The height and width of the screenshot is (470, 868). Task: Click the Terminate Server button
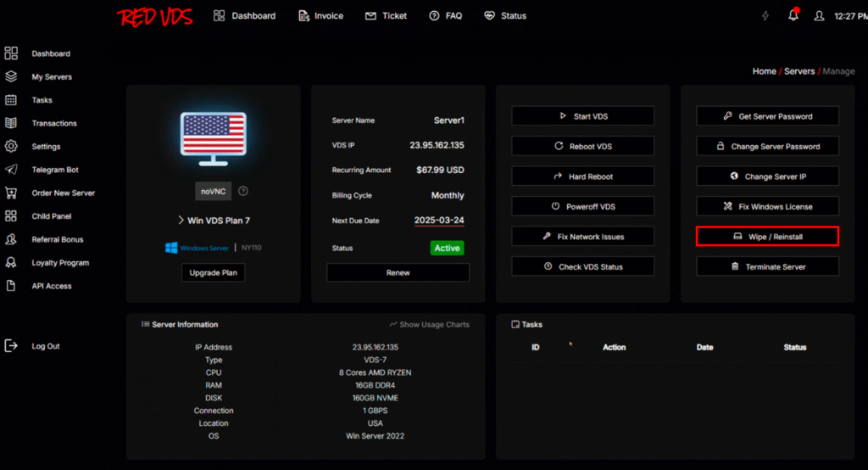768,266
